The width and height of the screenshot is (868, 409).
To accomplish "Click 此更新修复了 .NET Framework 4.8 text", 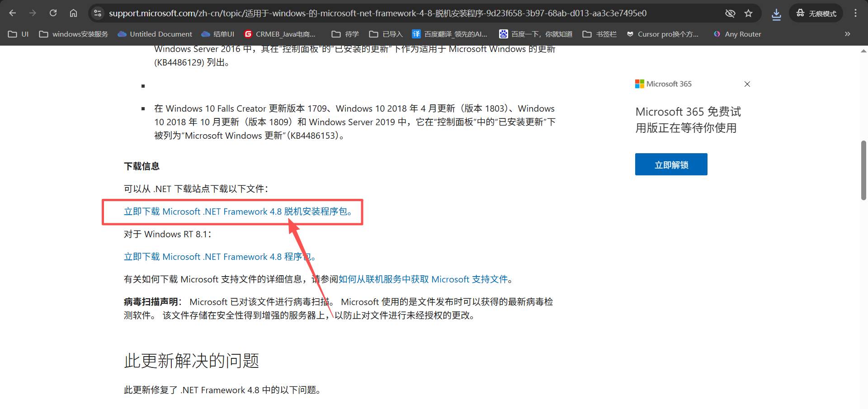I will pyautogui.click(x=222, y=390).
